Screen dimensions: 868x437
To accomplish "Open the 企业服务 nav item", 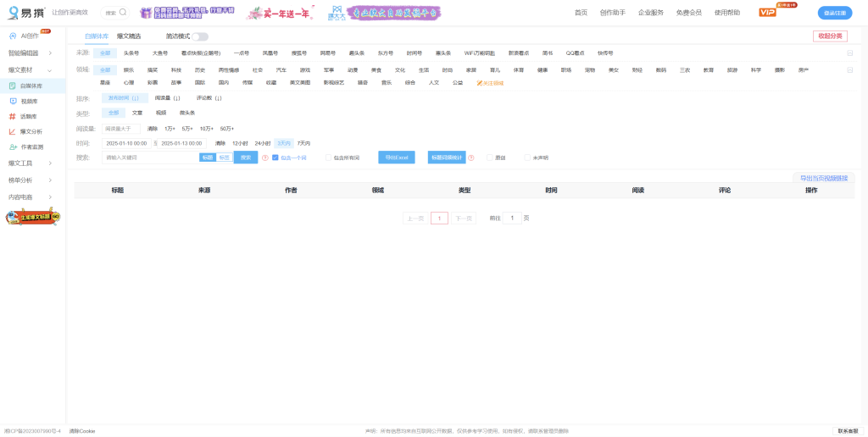I will coord(650,12).
